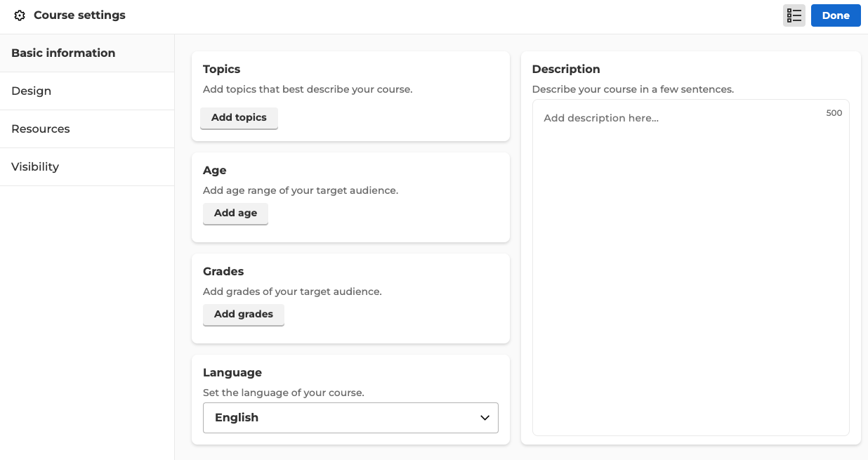The height and width of the screenshot is (460, 868).
Task: Select the Basic information tab
Action: coord(63,53)
